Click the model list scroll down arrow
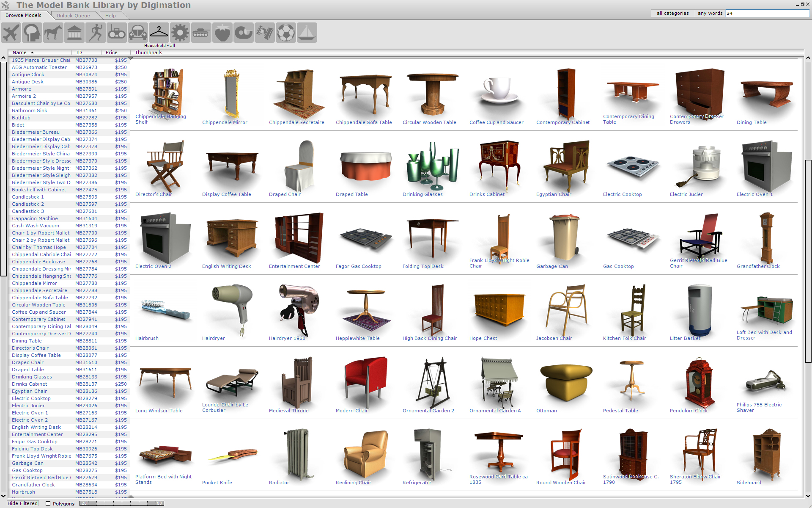 3,496
